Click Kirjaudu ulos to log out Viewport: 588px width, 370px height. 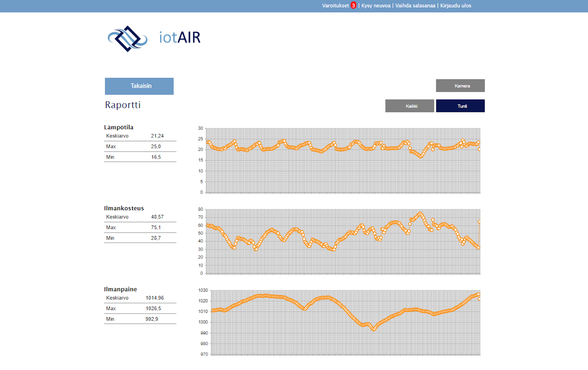[x=456, y=5]
